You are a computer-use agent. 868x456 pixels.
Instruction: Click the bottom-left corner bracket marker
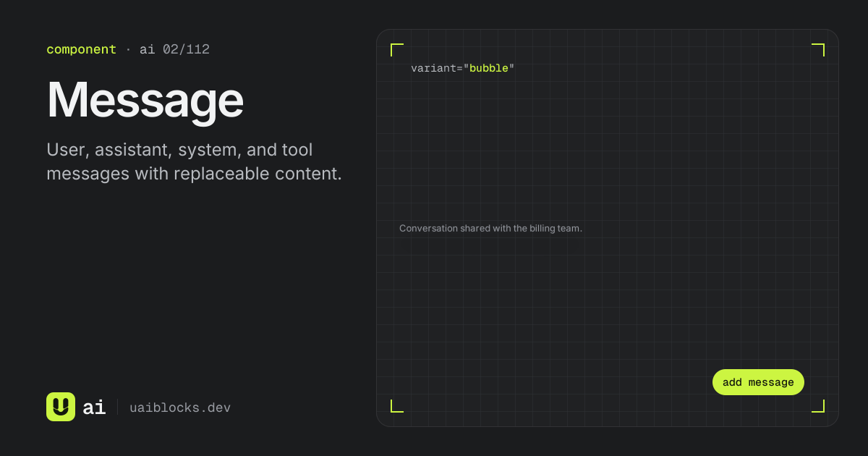tap(396, 406)
